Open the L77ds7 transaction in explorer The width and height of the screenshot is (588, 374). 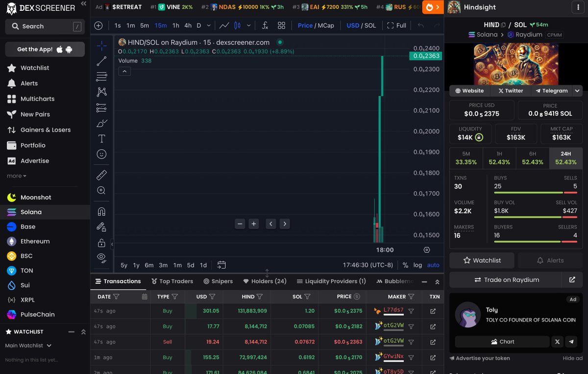433,311
